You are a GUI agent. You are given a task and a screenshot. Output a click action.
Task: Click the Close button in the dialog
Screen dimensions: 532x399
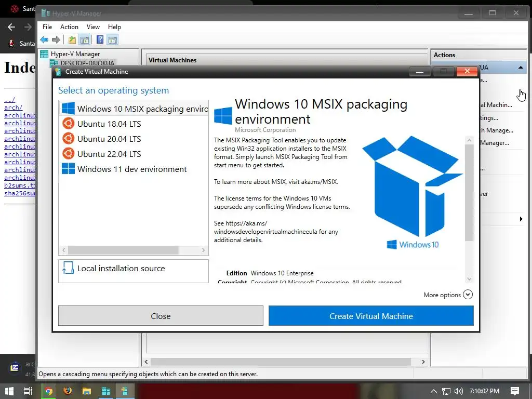point(161,316)
